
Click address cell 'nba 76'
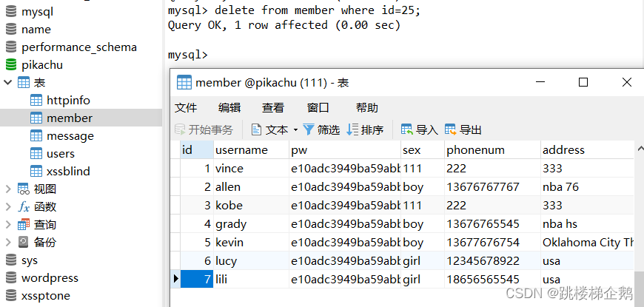tap(587, 187)
